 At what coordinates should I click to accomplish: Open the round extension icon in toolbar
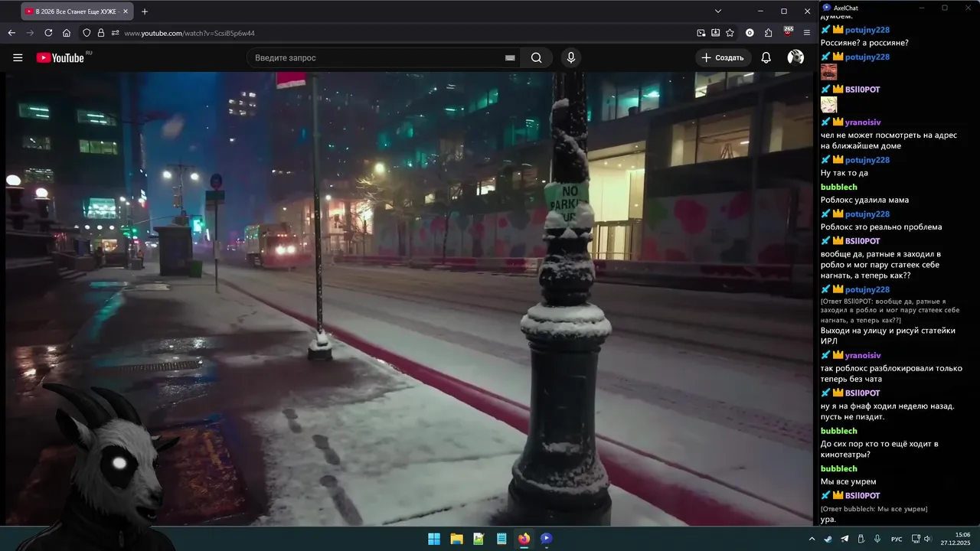click(750, 33)
